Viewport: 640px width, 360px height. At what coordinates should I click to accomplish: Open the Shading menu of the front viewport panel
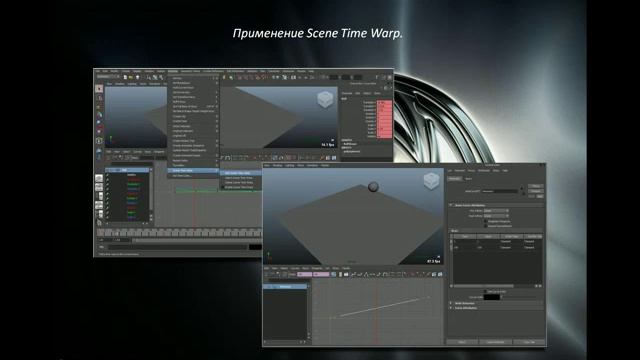pos(277,165)
